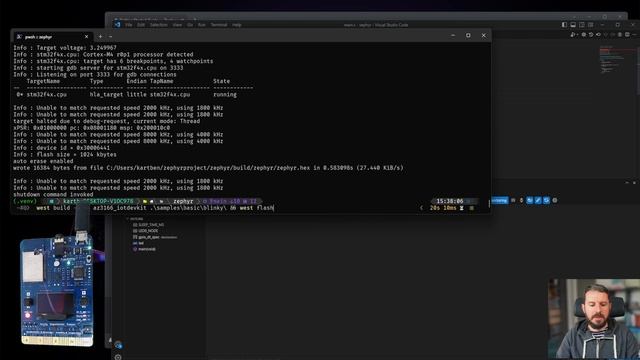Open the Terminal menu in VS Code
Viewport: 640px width, 360px height.
click(x=219, y=25)
